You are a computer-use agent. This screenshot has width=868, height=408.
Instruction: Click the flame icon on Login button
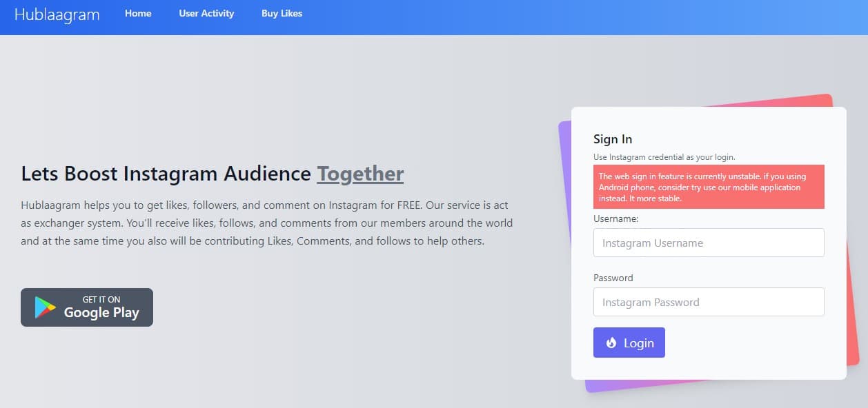(611, 343)
